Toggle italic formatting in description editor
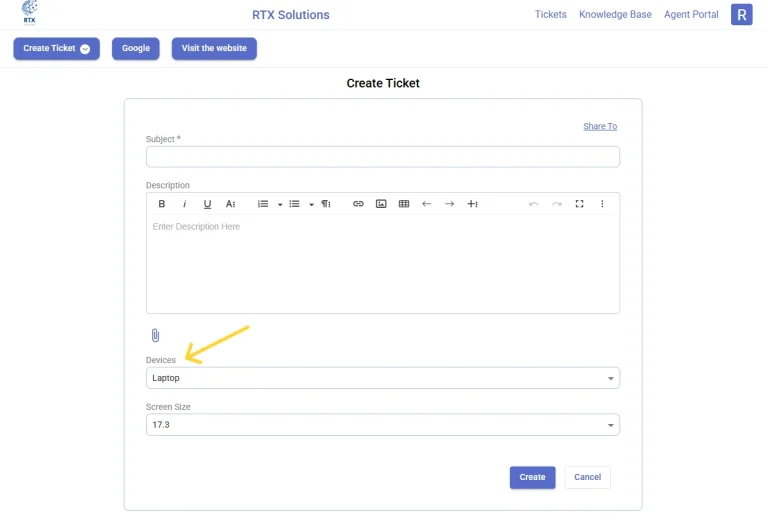The image size is (768, 520). click(185, 204)
